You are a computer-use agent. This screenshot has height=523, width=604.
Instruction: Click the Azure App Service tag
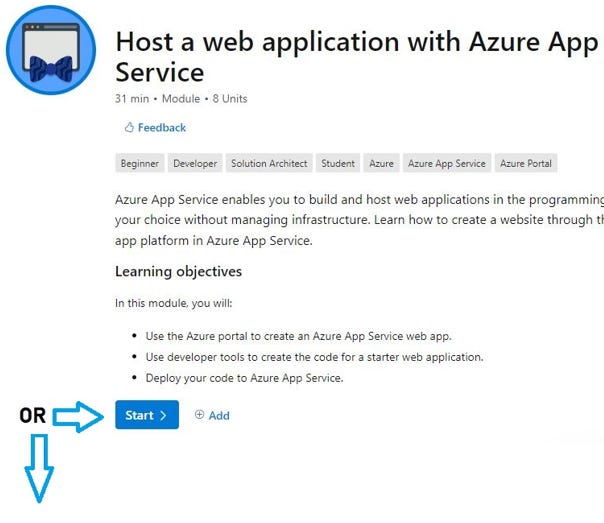pyautogui.click(x=447, y=163)
